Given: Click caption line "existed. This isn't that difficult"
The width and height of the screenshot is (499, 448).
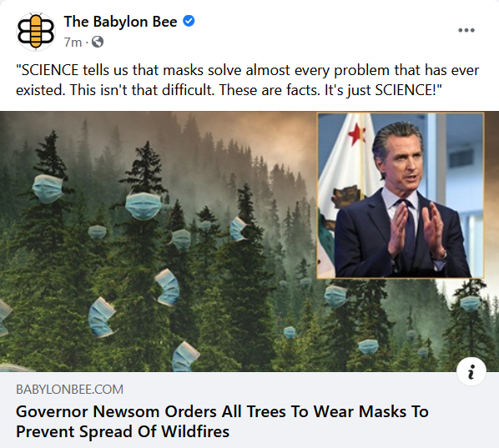Looking at the screenshot, I should point(229,90).
